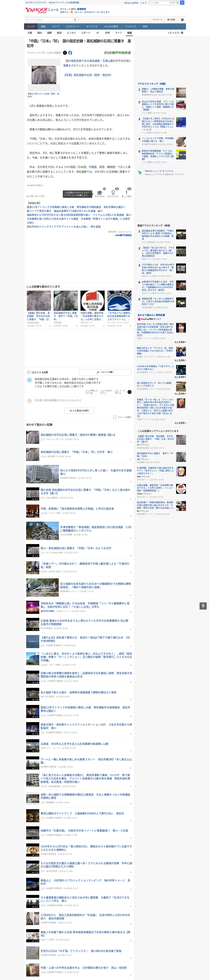Open the article's comment count bubble
This screenshot has height=980, width=210.
pyautogui.click(x=50, y=53)
